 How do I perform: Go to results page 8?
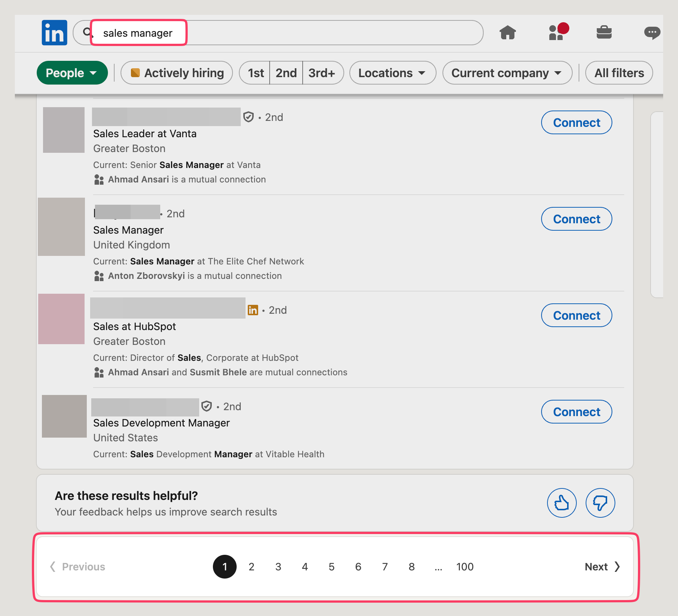pyautogui.click(x=412, y=567)
